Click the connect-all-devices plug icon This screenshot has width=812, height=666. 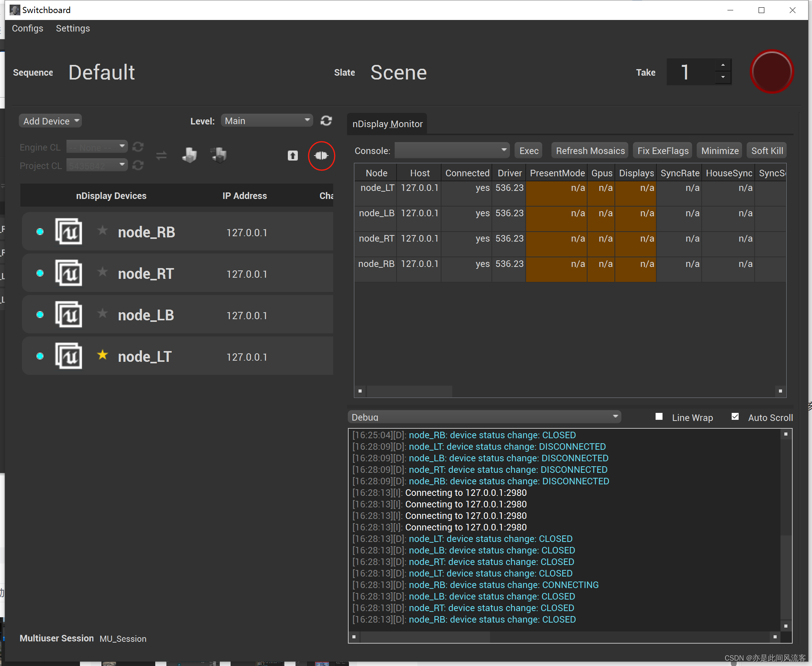[x=321, y=156]
